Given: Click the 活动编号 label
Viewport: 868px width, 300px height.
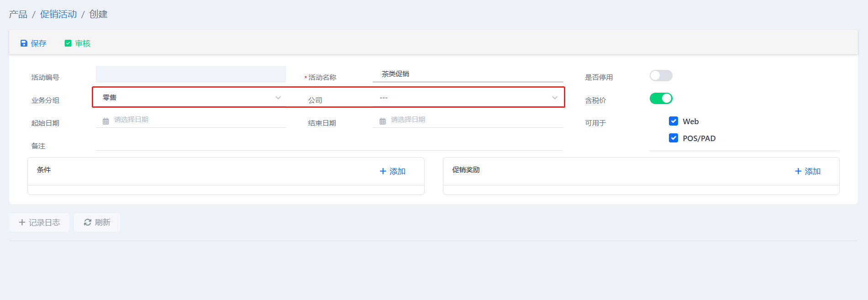Looking at the screenshot, I should coord(45,78).
